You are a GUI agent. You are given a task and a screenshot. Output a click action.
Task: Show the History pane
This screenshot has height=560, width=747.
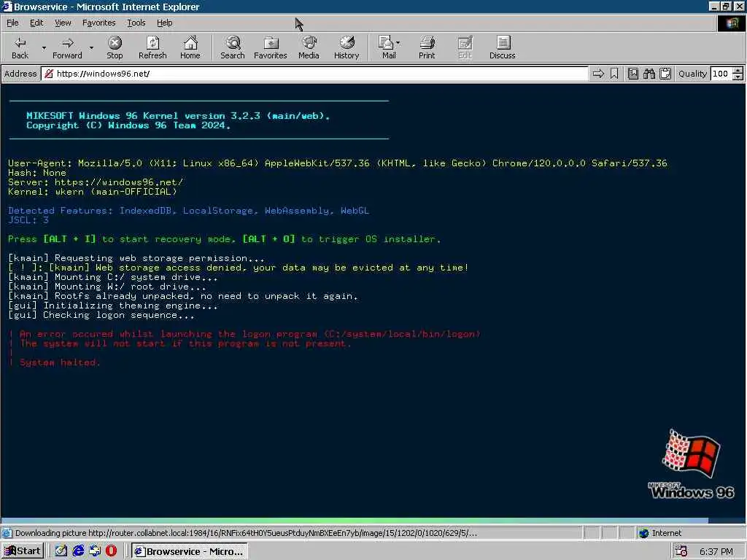[347, 47]
